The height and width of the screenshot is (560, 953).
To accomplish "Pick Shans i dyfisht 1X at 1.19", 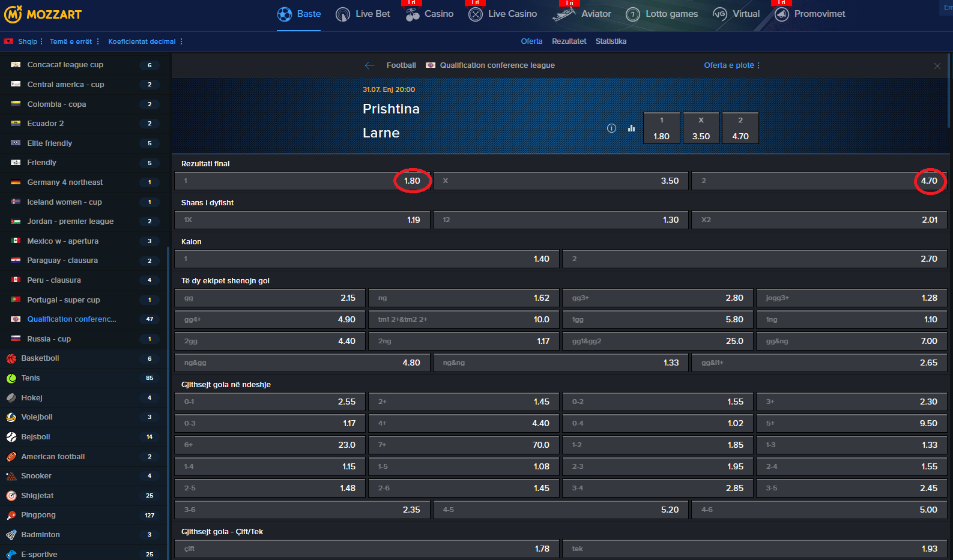I will coord(302,220).
